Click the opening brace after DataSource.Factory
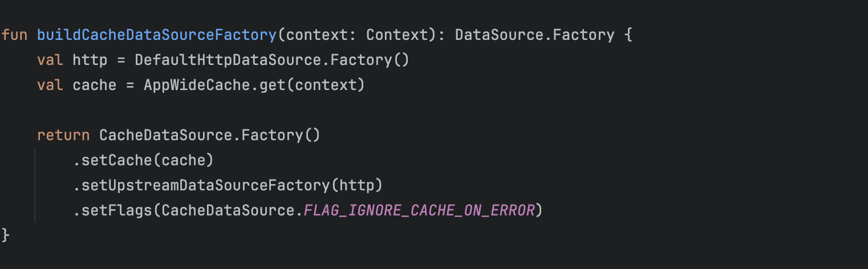The image size is (868, 269). [x=628, y=35]
